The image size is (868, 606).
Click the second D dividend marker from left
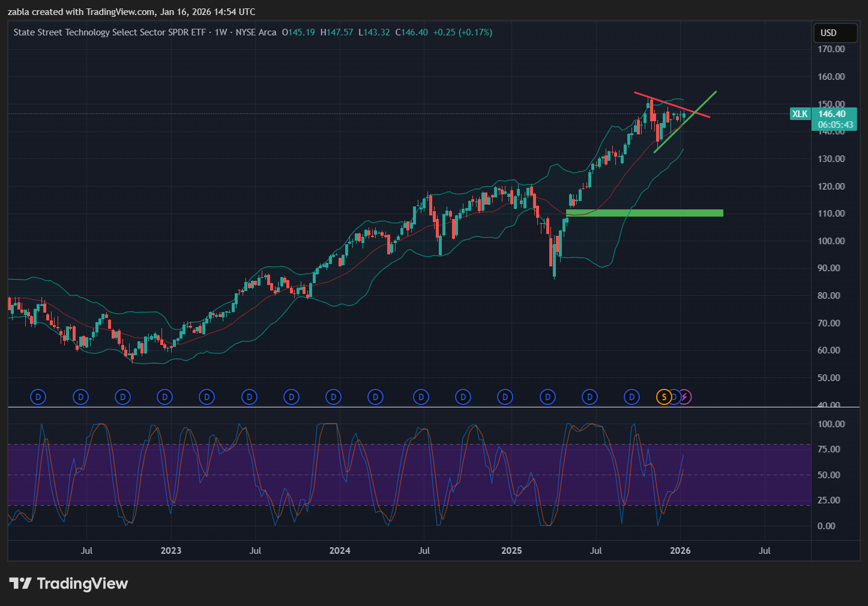pos(80,397)
